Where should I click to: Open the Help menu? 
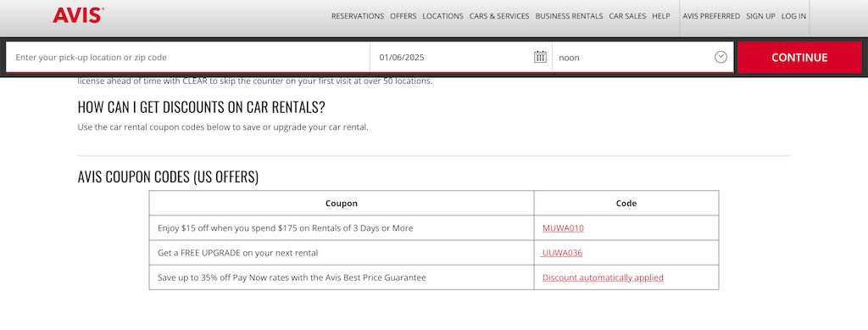pos(661,16)
